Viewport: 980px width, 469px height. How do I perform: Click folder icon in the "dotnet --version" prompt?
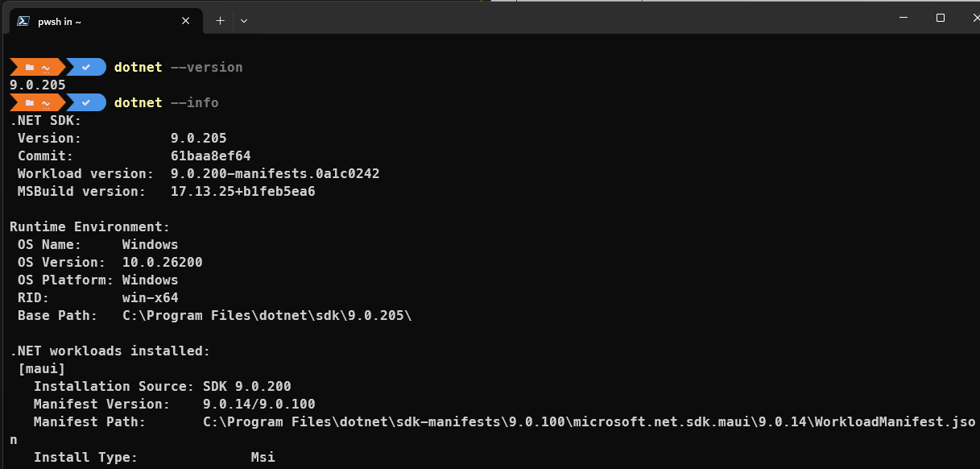point(30,68)
